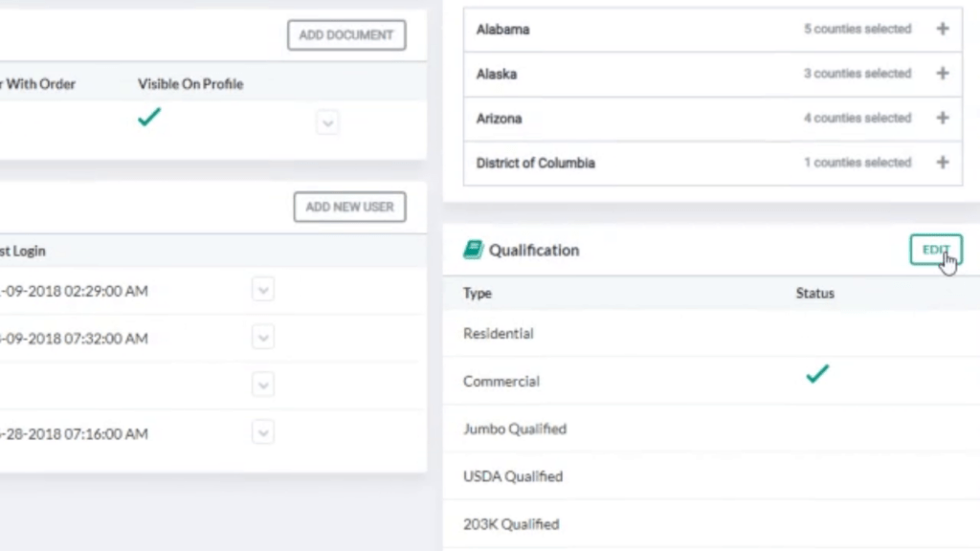This screenshot has width=980, height=551.
Task: Click the Commercial qualification label
Action: pos(501,381)
